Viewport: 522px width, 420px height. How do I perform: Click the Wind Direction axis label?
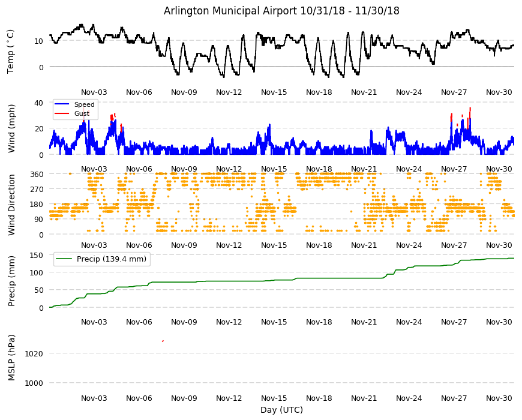point(11,205)
